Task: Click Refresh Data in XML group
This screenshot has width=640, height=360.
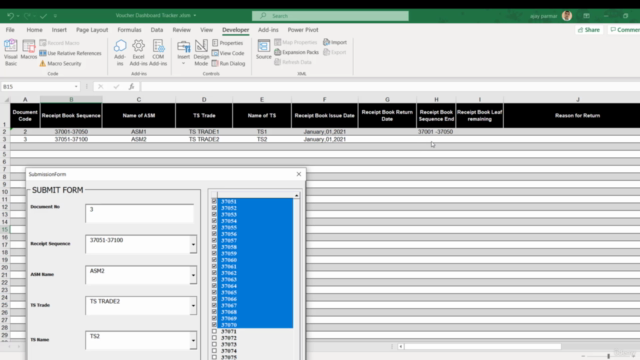Action: [293, 62]
